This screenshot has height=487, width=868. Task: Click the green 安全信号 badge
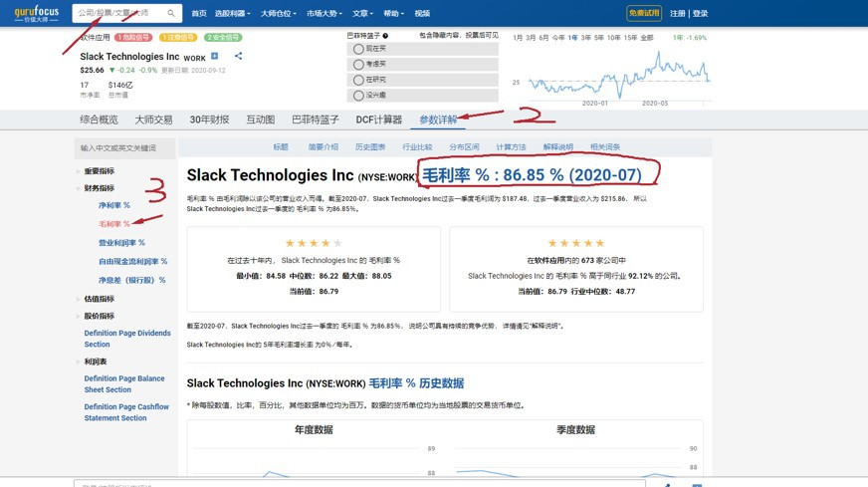pyautogui.click(x=223, y=37)
